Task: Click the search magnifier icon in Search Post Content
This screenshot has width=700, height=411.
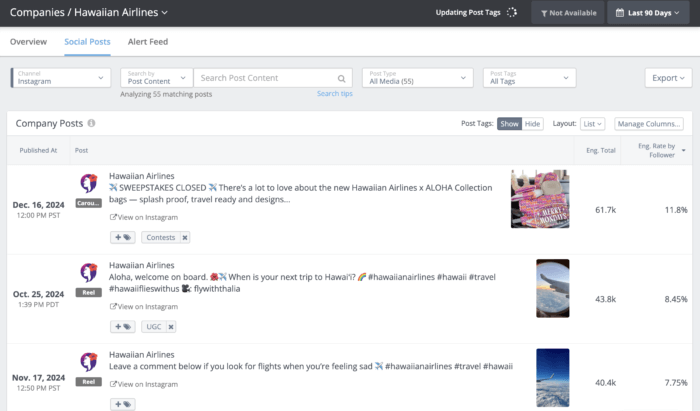Action: click(x=342, y=79)
